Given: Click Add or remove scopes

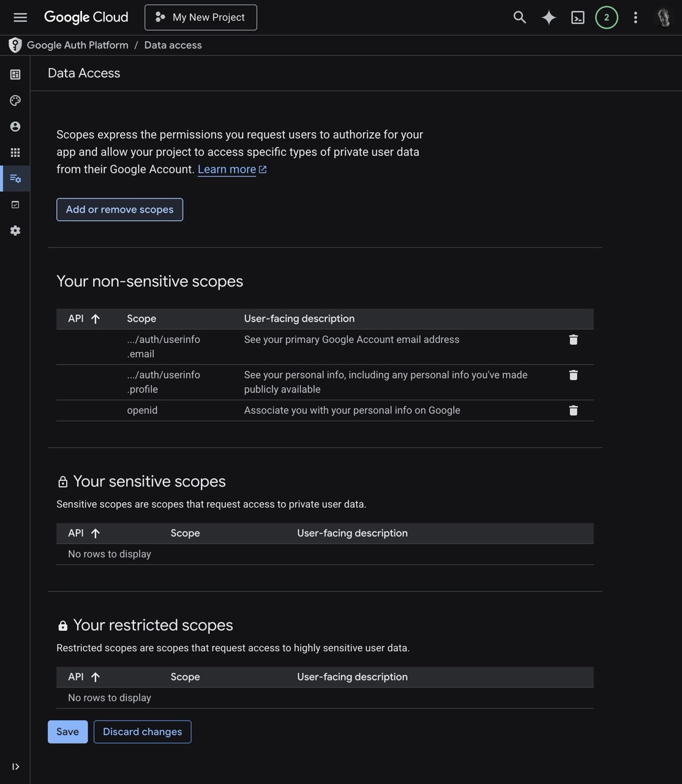Looking at the screenshot, I should coord(119,209).
